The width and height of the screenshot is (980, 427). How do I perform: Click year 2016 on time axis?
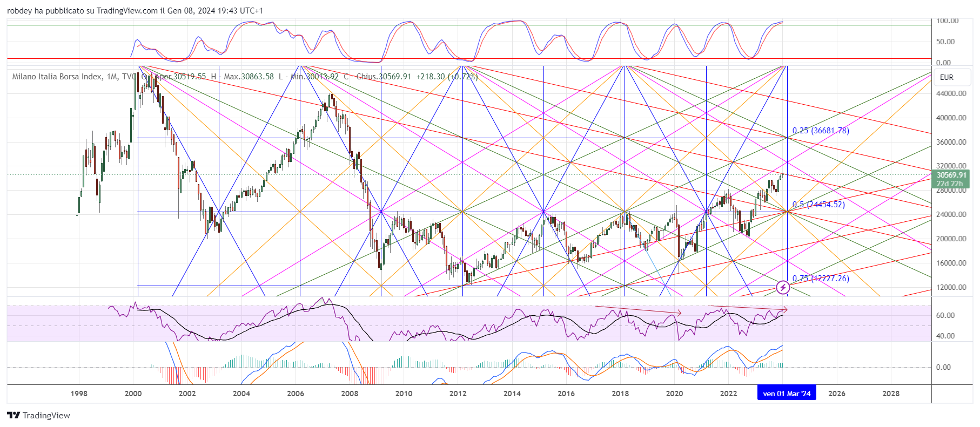[x=566, y=394]
